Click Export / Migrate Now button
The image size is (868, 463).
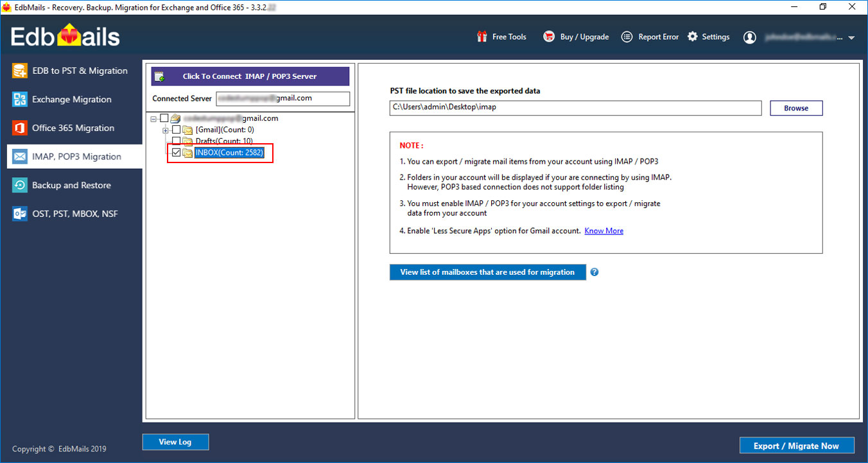(x=796, y=446)
